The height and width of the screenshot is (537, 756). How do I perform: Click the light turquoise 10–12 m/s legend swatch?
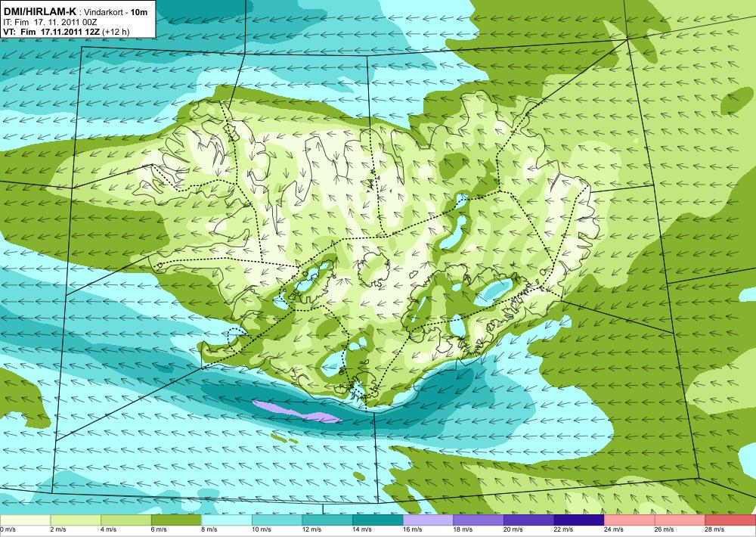tap(277, 520)
